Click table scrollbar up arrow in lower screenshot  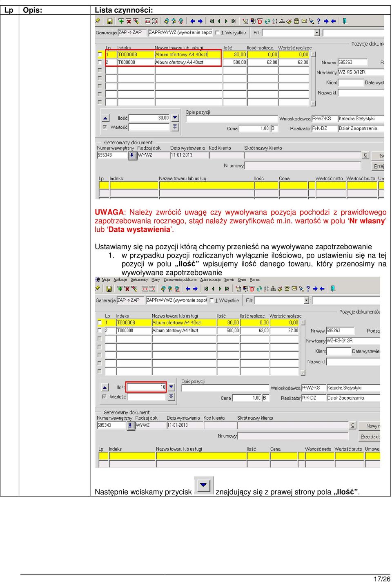click(303, 322)
